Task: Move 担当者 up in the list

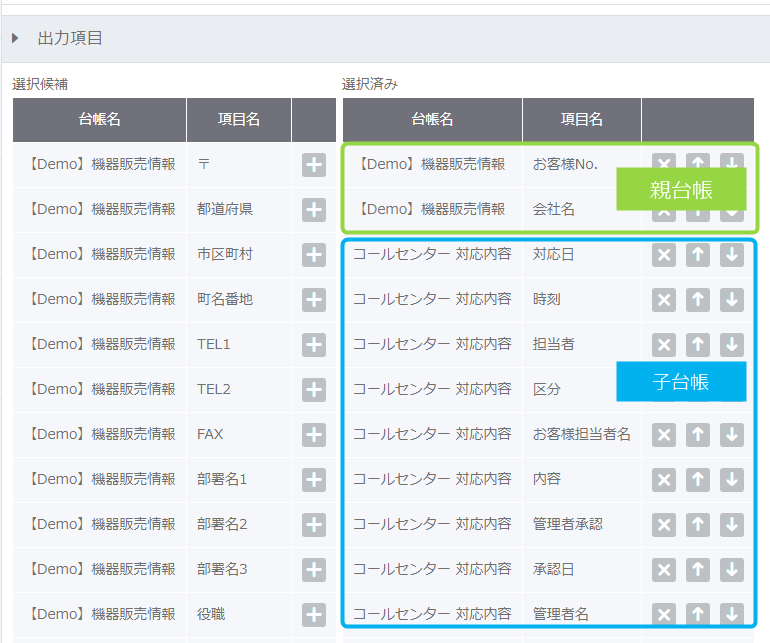Action: click(698, 345)
